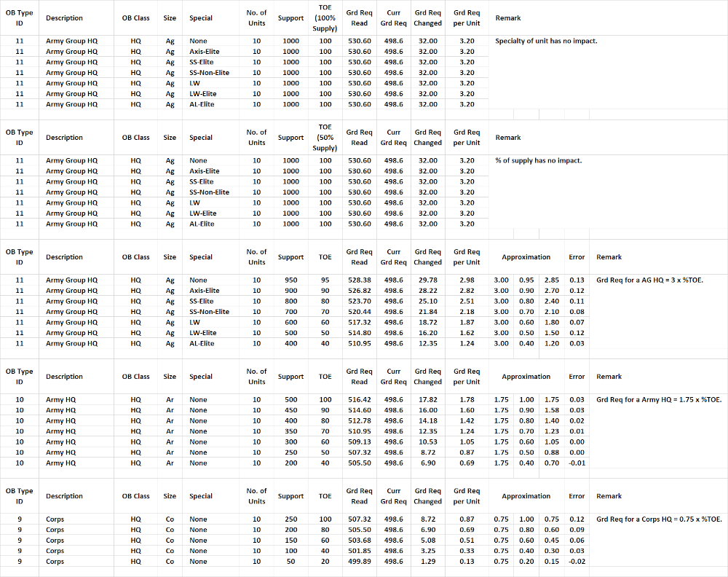Select Support value 450
This screenshot has height=577, width=728.
(x=290, y=410)
